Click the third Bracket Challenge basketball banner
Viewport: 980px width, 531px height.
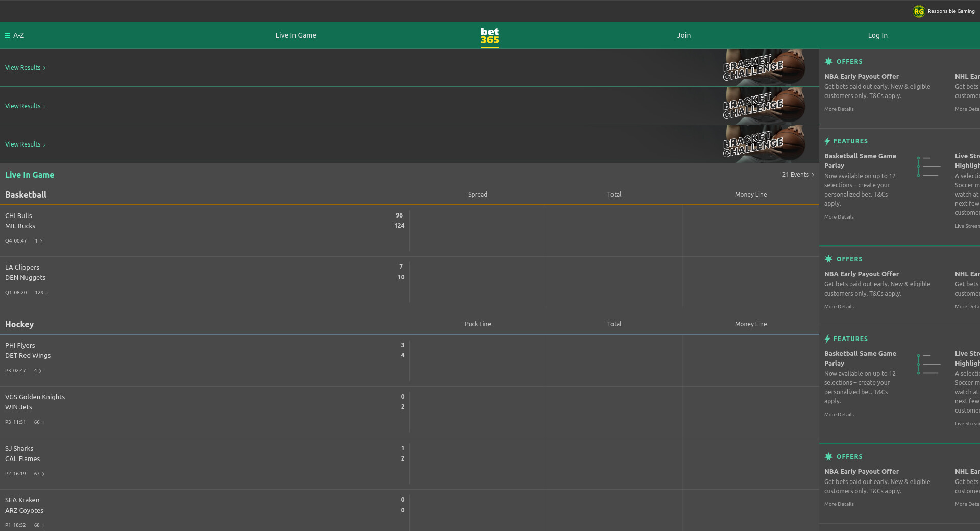(763, 144)
